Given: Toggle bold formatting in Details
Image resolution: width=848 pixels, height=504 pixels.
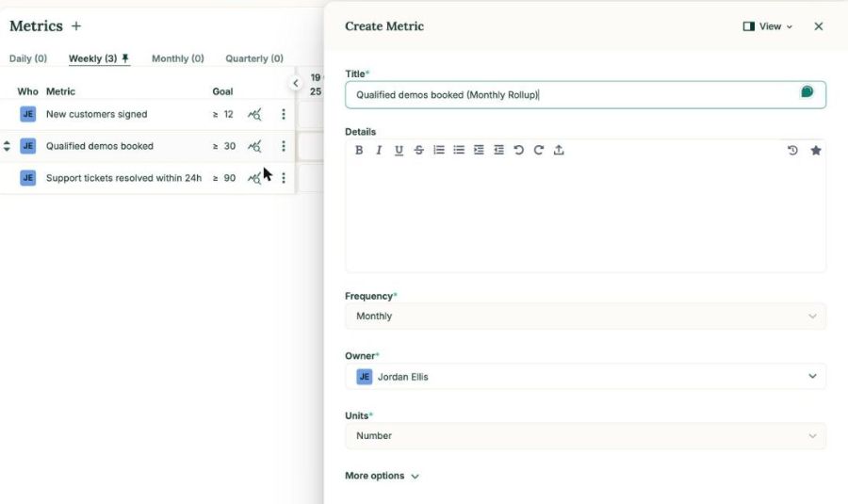Looking at the screenshot, I should click(359, 151).
